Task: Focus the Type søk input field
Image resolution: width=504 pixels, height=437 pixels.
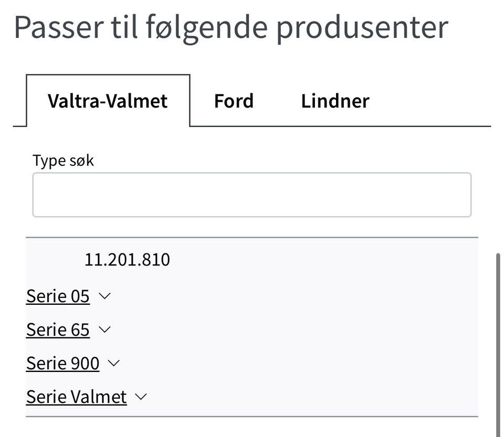Action: pyautogui.click(x=251, y=195)
